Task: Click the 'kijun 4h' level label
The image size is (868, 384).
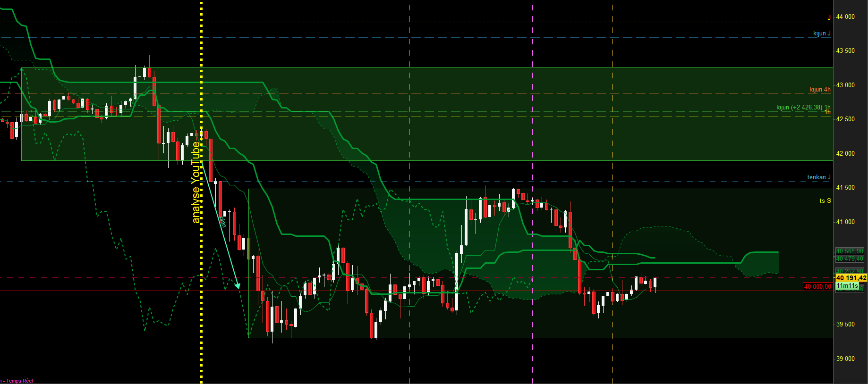Action: pos(820,89)
